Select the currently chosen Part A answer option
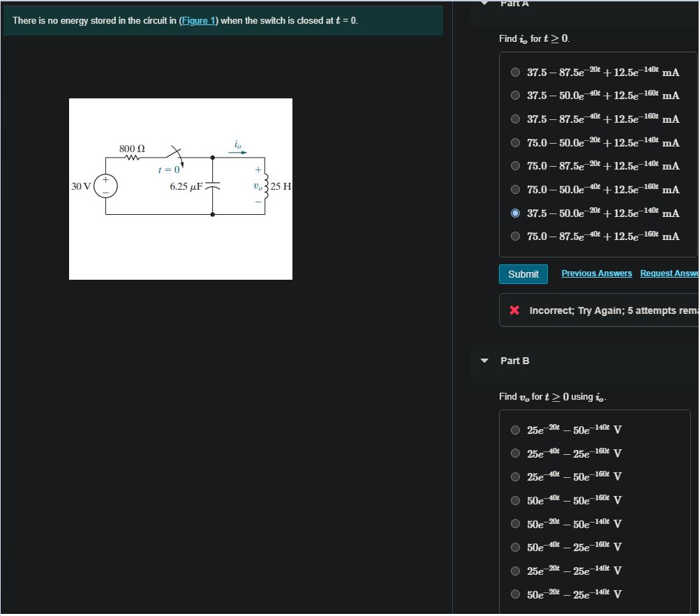Viewport: 700px width, 616px height. (515, 213)
